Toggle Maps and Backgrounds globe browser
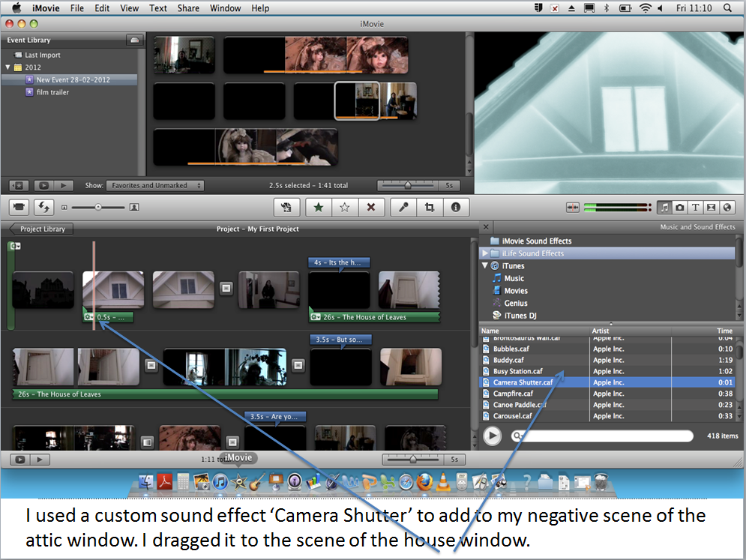Image resolution: width=746 pixels, height=560 pixels. pyautogui.click(x=727, y=207)
